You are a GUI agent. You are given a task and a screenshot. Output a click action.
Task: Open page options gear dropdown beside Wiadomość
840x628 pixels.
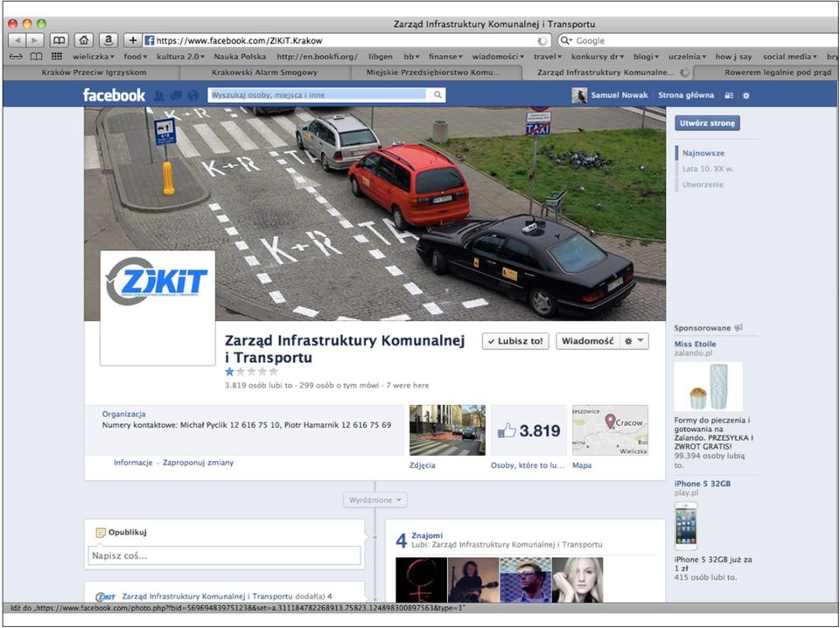[634, 341]
